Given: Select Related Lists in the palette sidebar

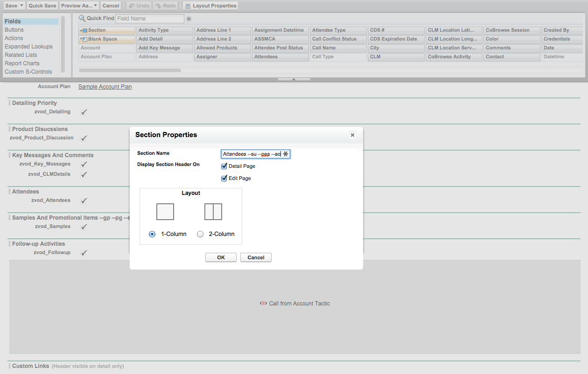Looking at the screenshot, I should click(21, 55).
